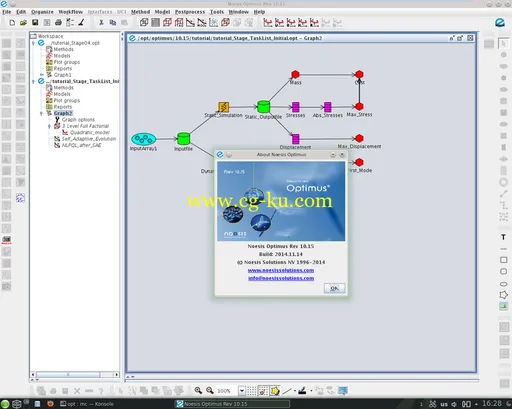Toggle snap-to-grid button beside grid icon

click(x=263, y=391)
